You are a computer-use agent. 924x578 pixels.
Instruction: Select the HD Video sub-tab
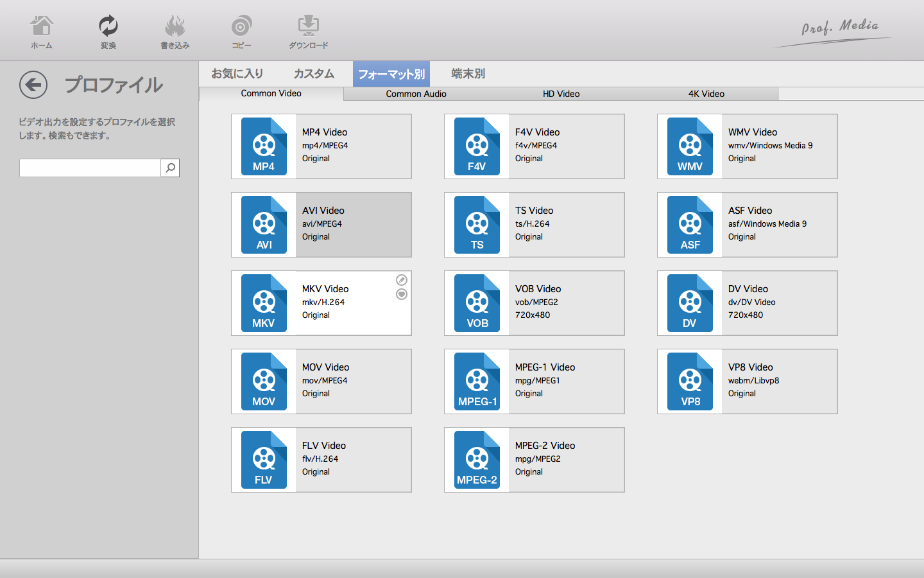point(561,94)
